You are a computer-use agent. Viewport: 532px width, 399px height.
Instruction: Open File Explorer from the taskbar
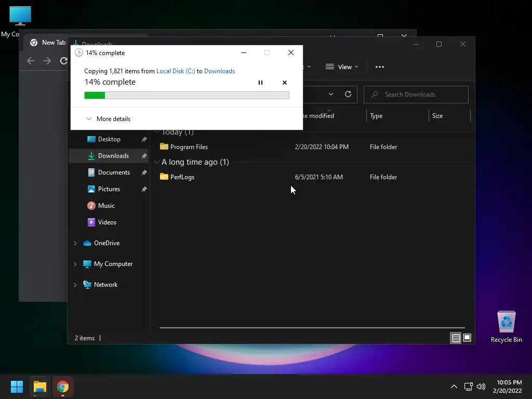(39, 387)
